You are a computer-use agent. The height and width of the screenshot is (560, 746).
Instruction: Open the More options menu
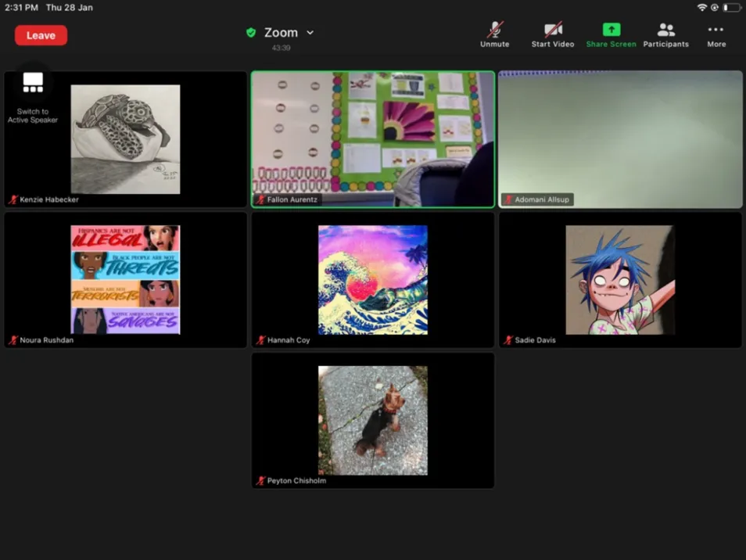tap(716, 34)
